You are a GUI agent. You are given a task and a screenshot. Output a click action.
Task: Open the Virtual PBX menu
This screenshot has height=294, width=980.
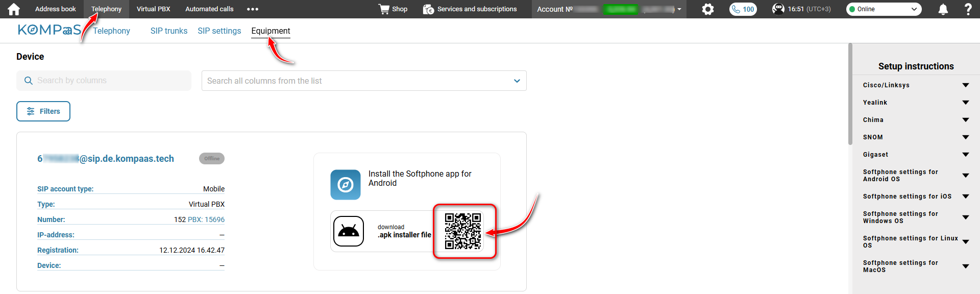pyautogui.click(x=153, y=9)
